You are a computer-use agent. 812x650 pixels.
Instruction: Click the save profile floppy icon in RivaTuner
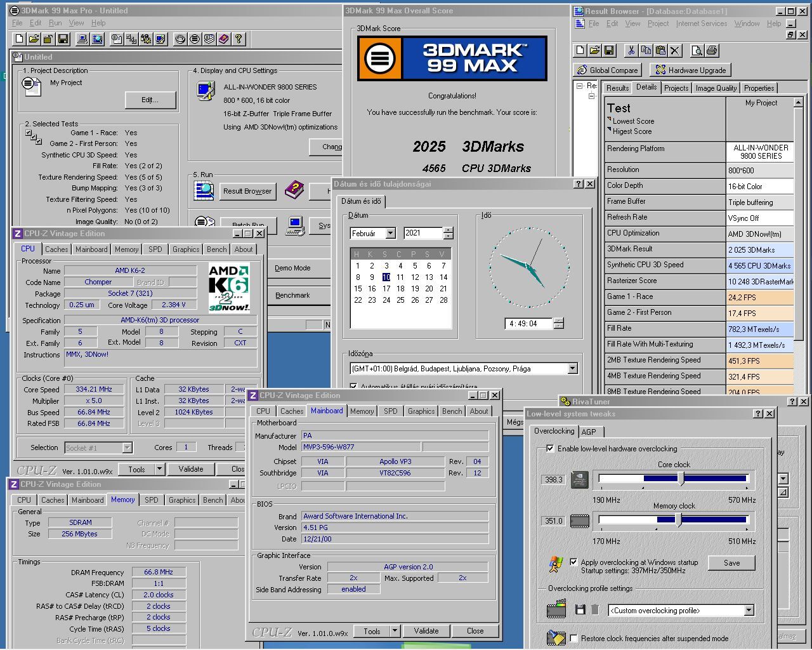point(580,609)
